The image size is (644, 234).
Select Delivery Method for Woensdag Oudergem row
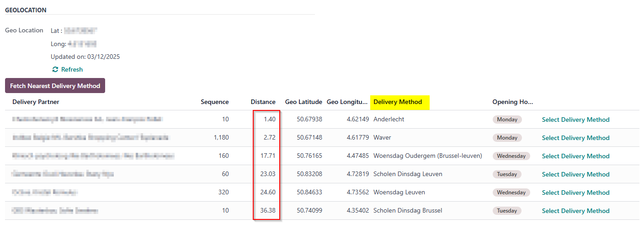(575, 156)
